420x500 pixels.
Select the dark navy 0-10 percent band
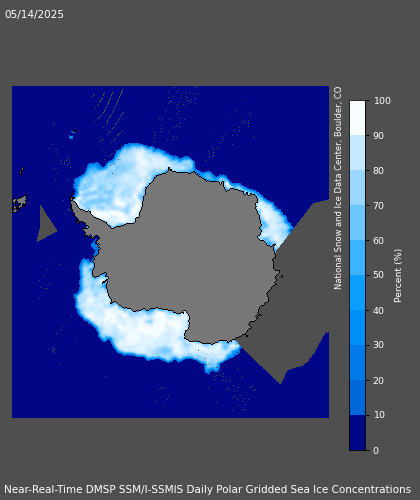click(357, 433)
